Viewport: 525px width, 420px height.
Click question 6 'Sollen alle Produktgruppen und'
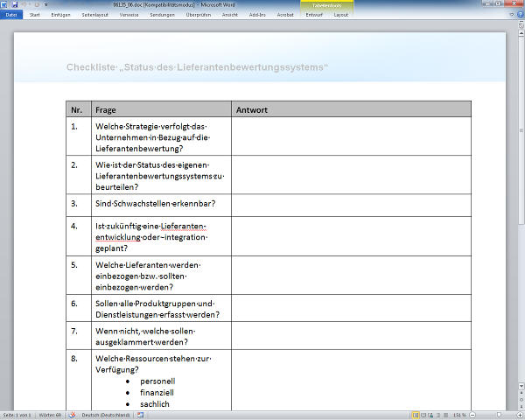pos(155,304)
